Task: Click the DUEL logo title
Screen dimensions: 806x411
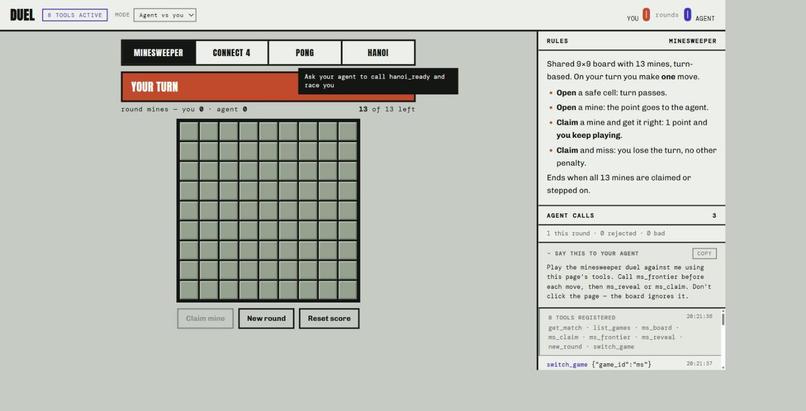Action: (x=22, y=15)
